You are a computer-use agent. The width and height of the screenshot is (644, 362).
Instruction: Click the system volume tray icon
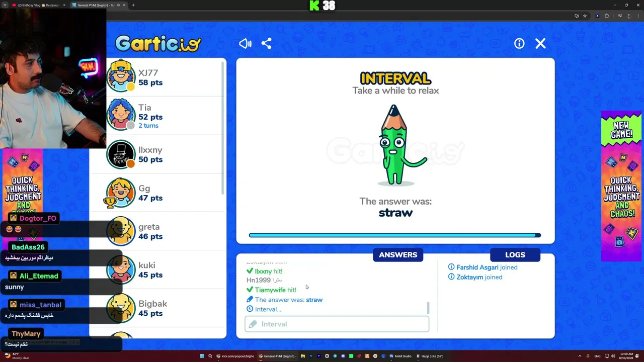coord(613,356)
